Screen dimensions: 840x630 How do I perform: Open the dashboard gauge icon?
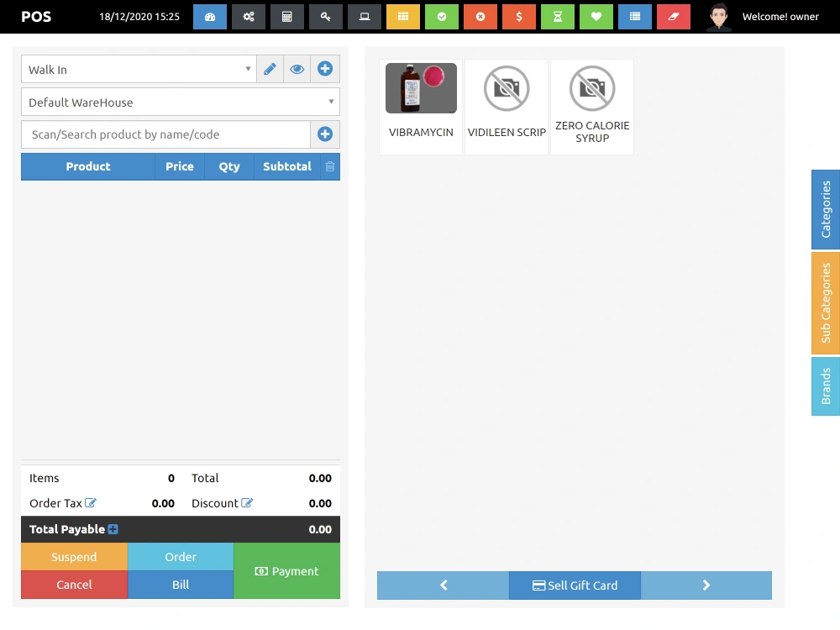point(209,17)
